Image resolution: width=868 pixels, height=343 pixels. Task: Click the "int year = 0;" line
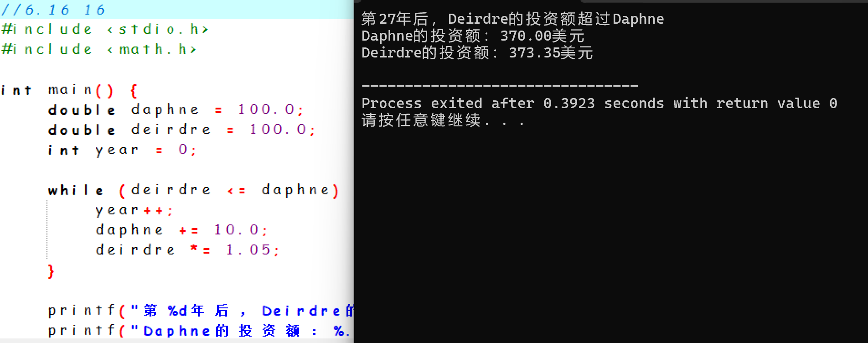point(123,150)
